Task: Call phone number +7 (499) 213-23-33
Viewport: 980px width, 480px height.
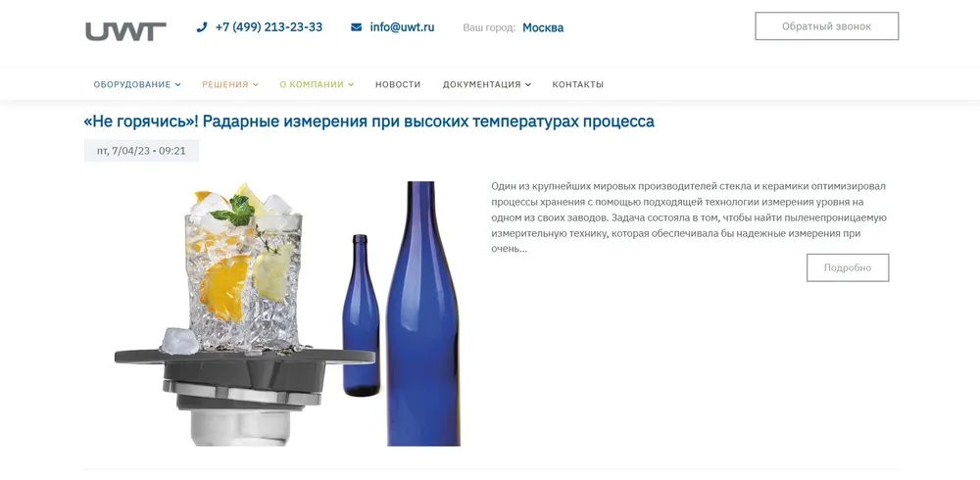Action: pos(269,26)
